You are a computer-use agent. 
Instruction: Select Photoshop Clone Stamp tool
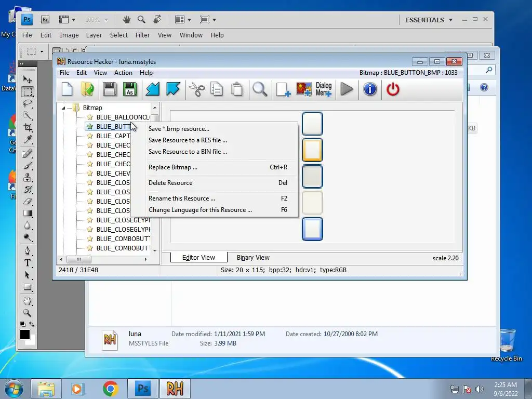(28, 178)
